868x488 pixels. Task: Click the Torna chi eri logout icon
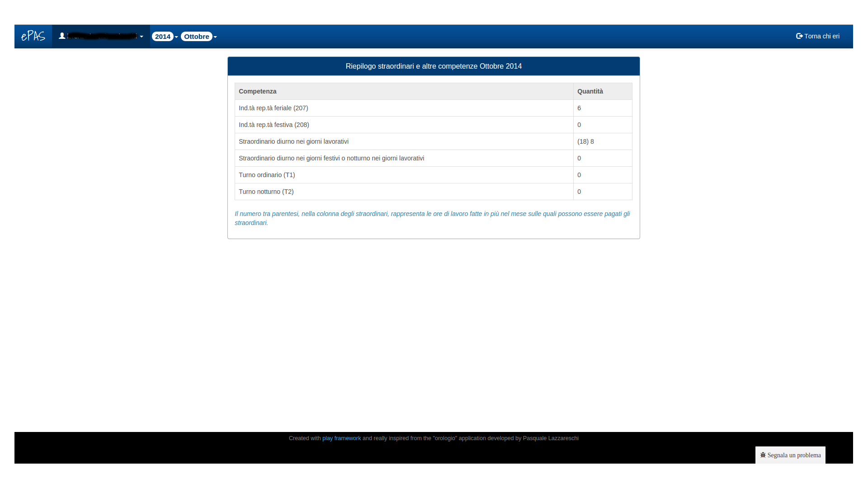point(799,36)
